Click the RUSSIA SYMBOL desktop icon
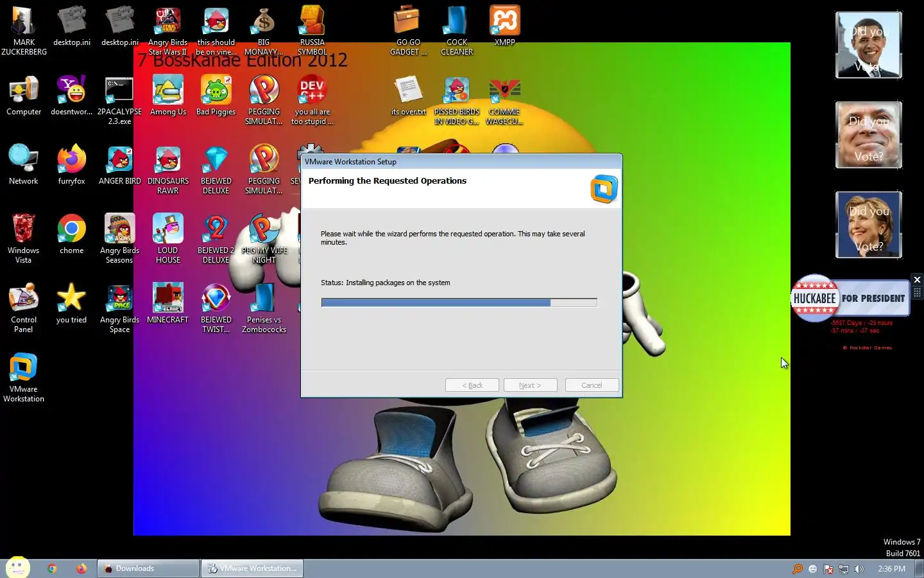This screenshot has width=924, height=578. pyautogui.click(x=312, y=31)
